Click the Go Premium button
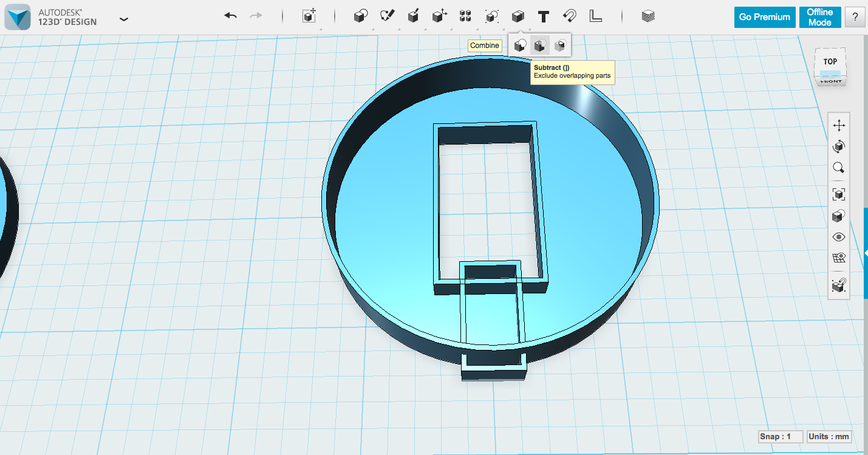The width and height of the screenshot is (868, 455). click(x=764, y=17)
